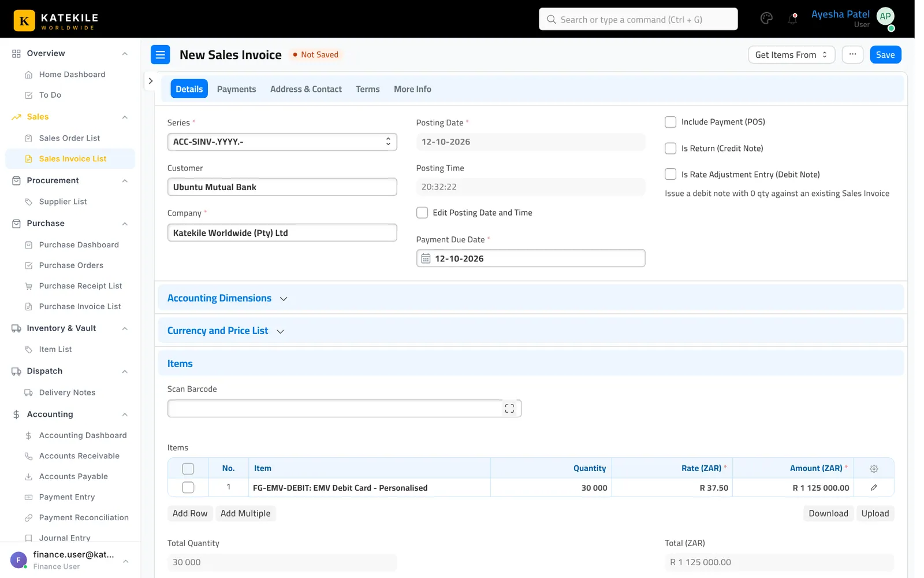Image resolution: width=924 pixels, height=578 pixels.
Task: Switch to the Payments tab
Action: [236, 89]
